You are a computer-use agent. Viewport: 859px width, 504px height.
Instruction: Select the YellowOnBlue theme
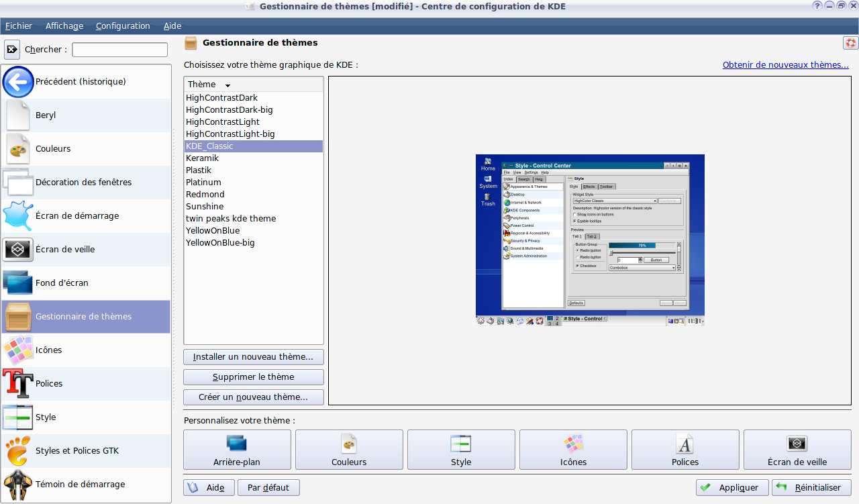pos(254,231)
